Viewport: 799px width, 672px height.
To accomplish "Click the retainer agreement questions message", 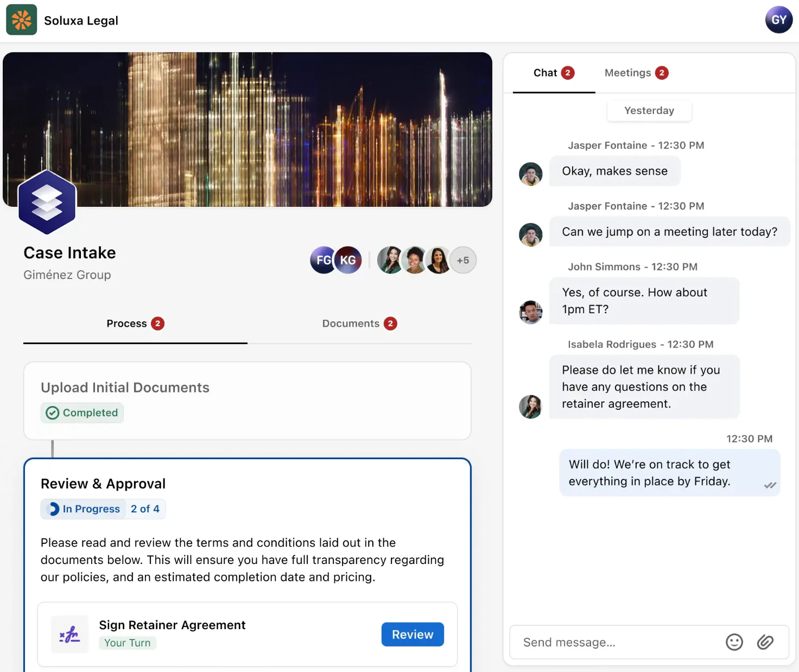I will click(x=644, y=386).
